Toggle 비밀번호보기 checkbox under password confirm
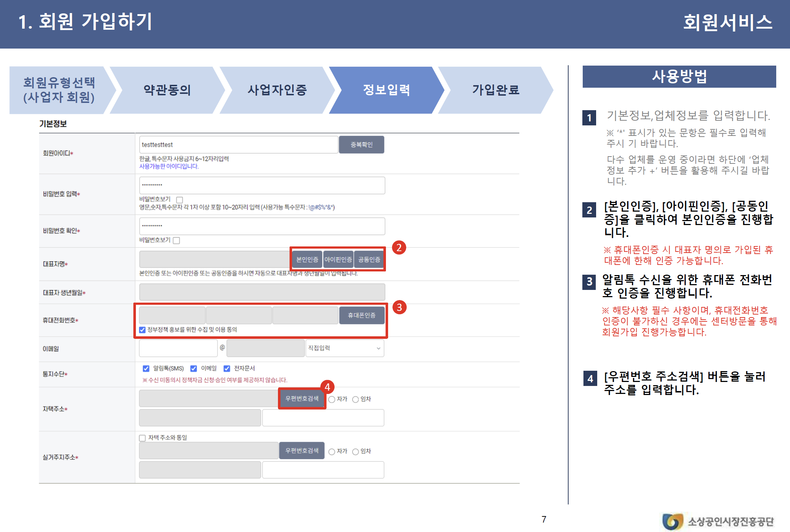790x532 pixels. pos(176,240)
